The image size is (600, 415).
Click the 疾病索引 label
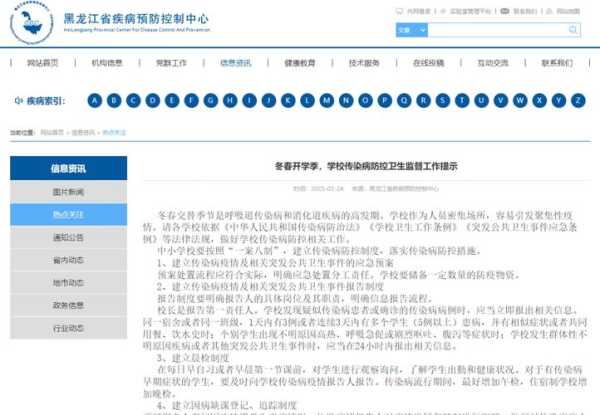(46, 101)
